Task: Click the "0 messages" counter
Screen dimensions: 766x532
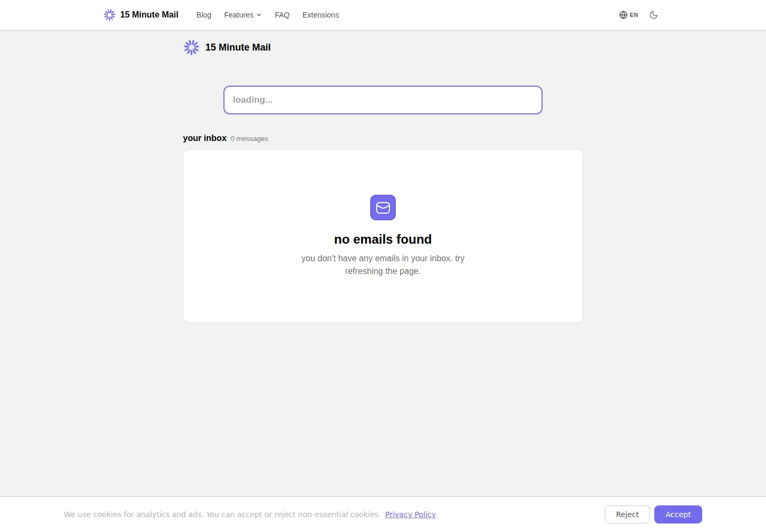Action: click(x=249, y=139)
